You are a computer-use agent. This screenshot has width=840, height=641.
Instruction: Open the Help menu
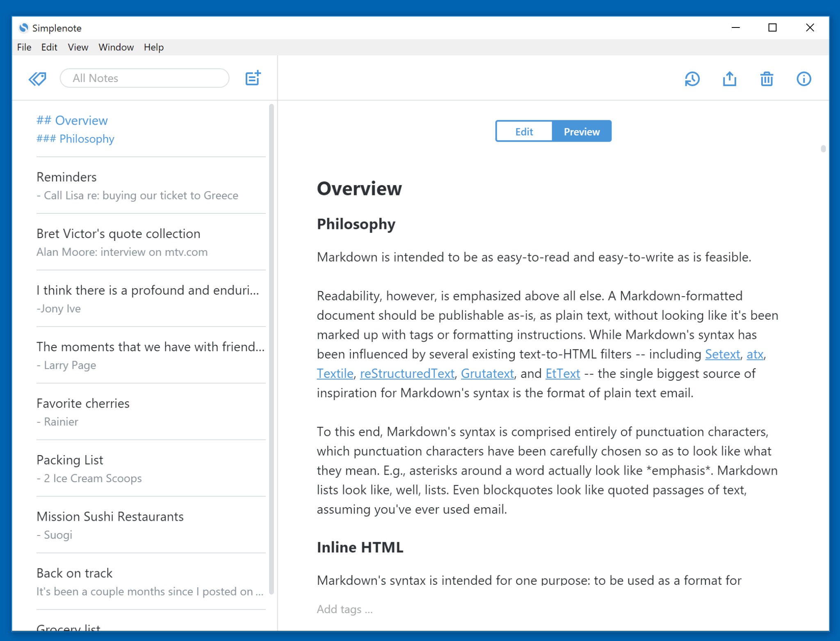click(x=153, y=47)
